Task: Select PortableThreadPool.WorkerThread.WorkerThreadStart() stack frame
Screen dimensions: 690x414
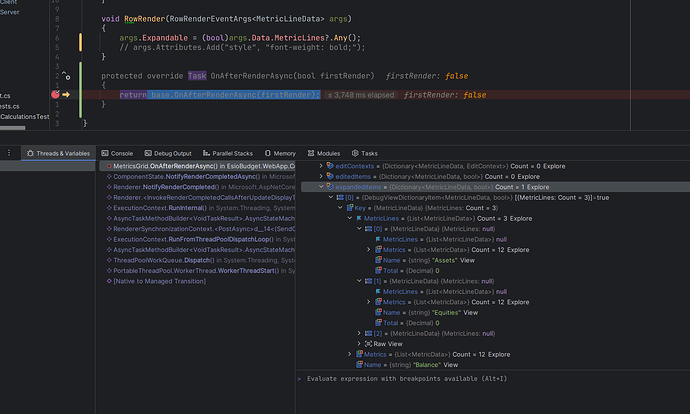Action: click(197, 271)
